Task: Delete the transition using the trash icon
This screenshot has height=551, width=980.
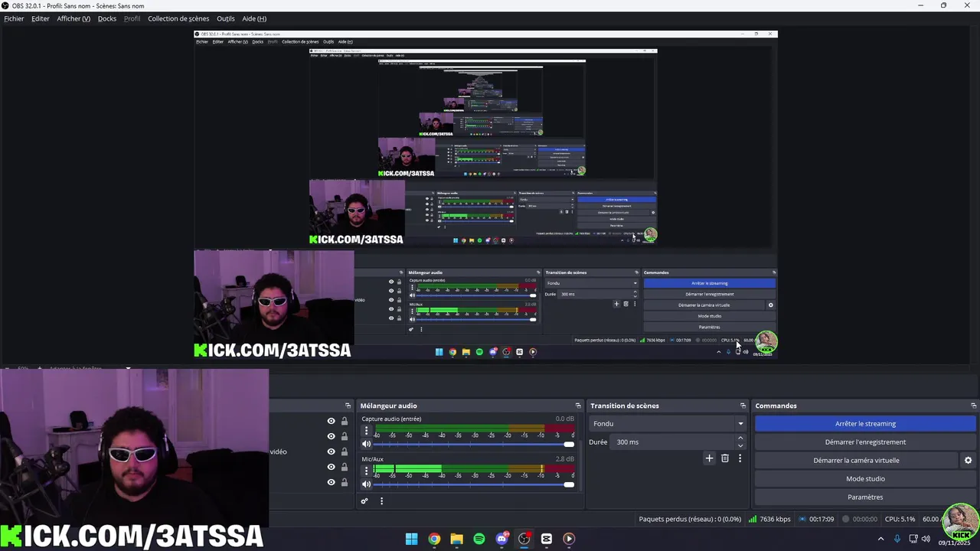Action: [x=725, y=458]
